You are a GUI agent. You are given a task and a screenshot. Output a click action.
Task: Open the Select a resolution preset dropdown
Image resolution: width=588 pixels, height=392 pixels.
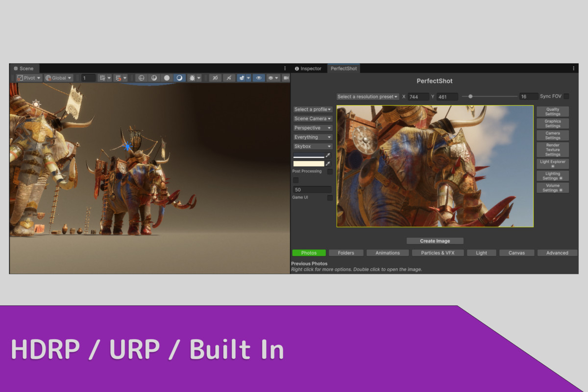[x=367, y=97]
